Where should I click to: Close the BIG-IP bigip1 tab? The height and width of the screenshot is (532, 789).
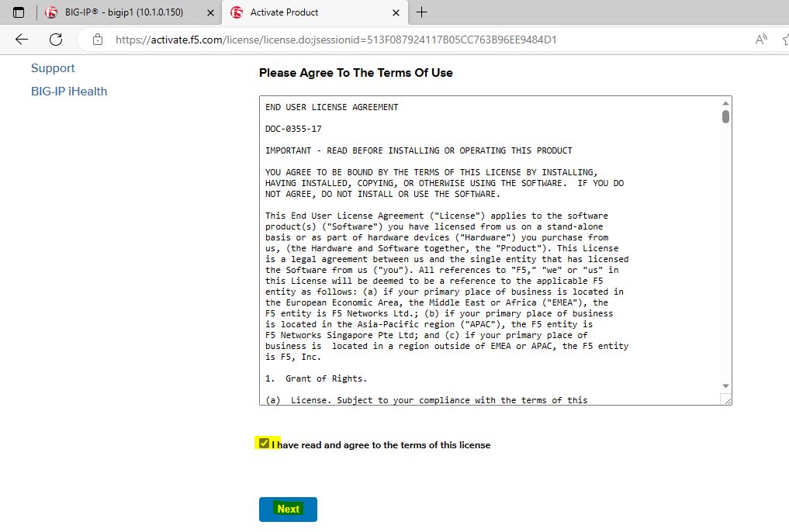[211, 12]
